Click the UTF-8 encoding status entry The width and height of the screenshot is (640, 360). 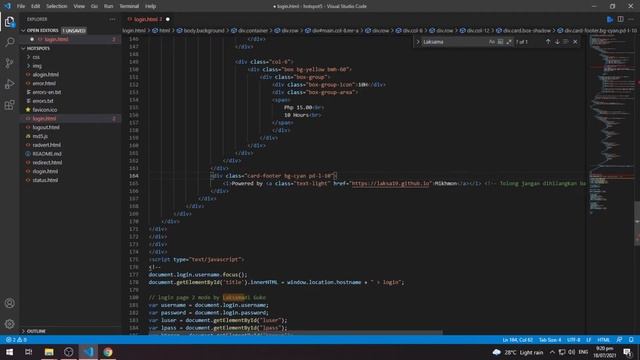pyautogui.click(x=573, y=340)
